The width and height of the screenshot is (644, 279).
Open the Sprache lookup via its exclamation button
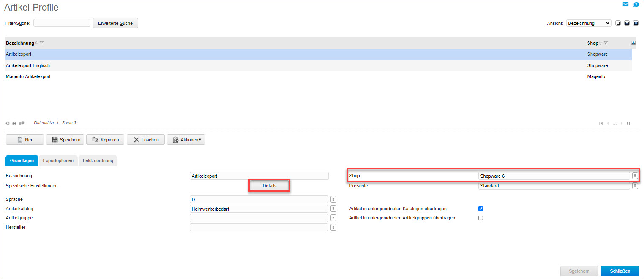[x=333, y=199]
